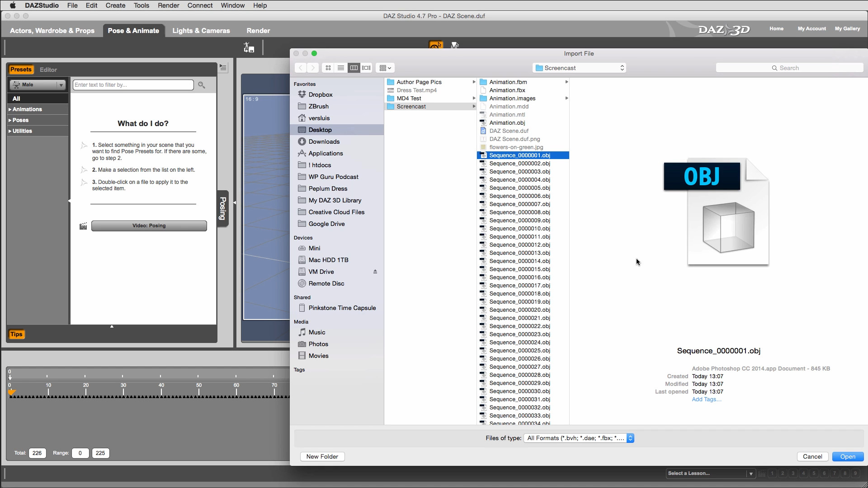Open the Create menu

coord(115,5)
